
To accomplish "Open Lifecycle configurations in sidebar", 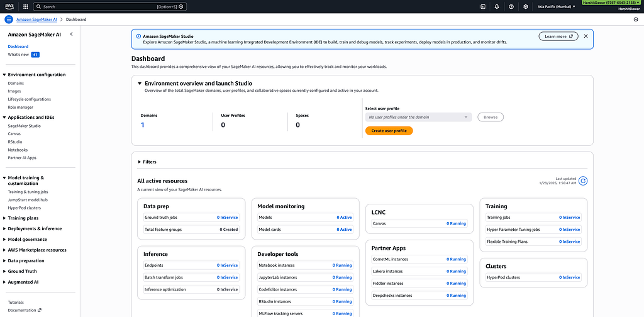I will pyautogui.click(x=29, y=99).
